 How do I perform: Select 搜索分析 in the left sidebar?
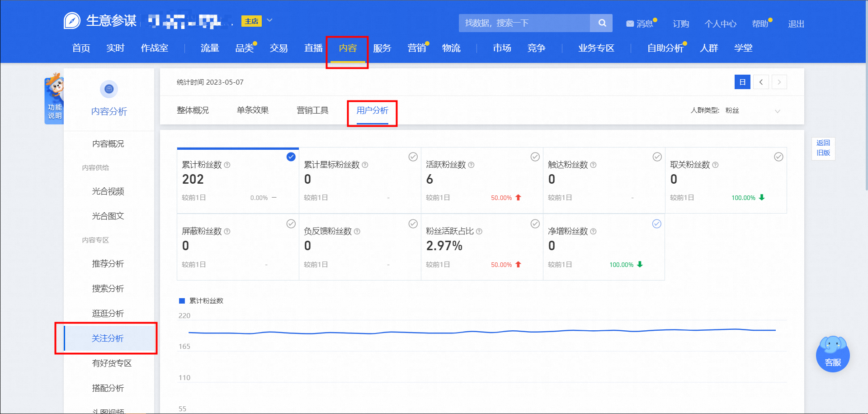[x=109, y=289]
